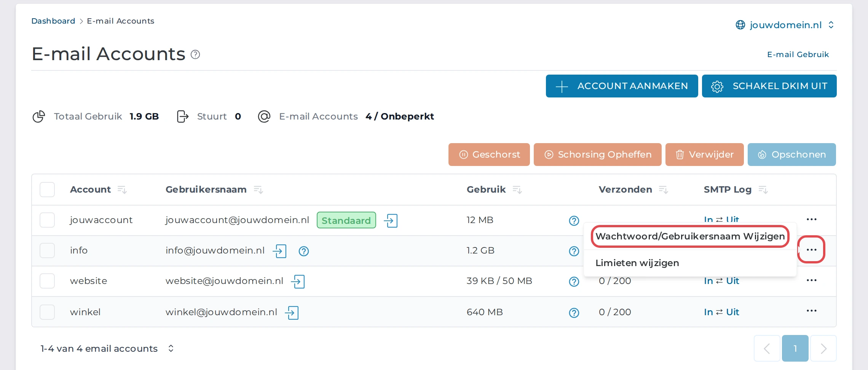
Task: Click the Geschorst button
Action: (489, 155)
